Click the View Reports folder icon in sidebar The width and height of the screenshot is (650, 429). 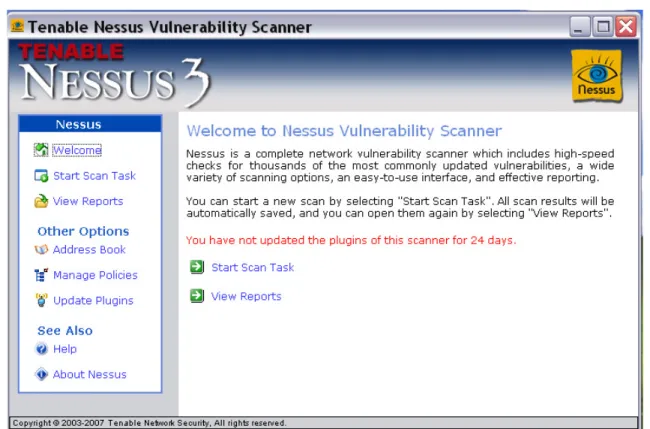pos(41,201)
